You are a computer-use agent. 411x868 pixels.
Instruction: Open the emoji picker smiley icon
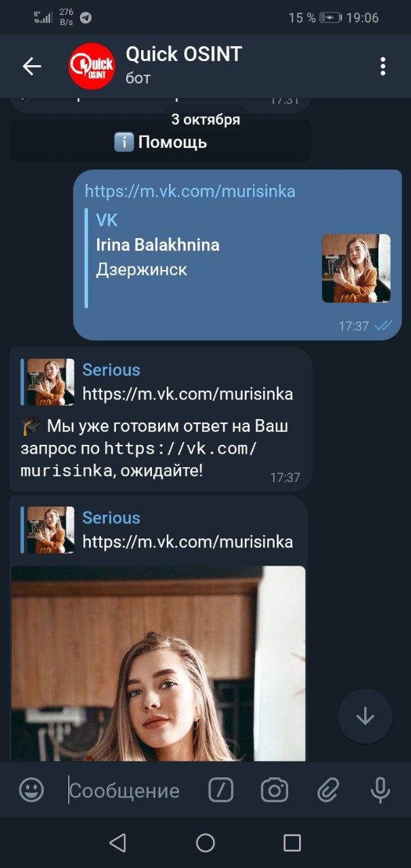(x=31, y=790)
